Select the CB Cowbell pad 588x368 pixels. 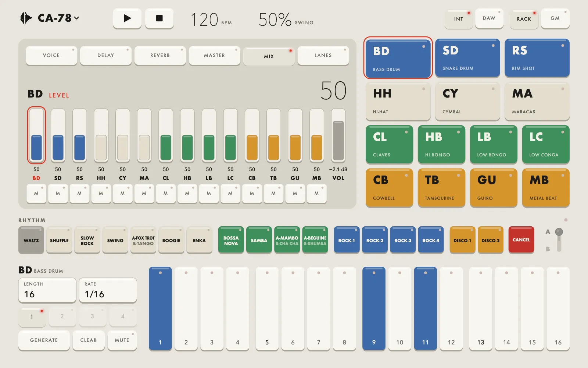pos(390,188)
